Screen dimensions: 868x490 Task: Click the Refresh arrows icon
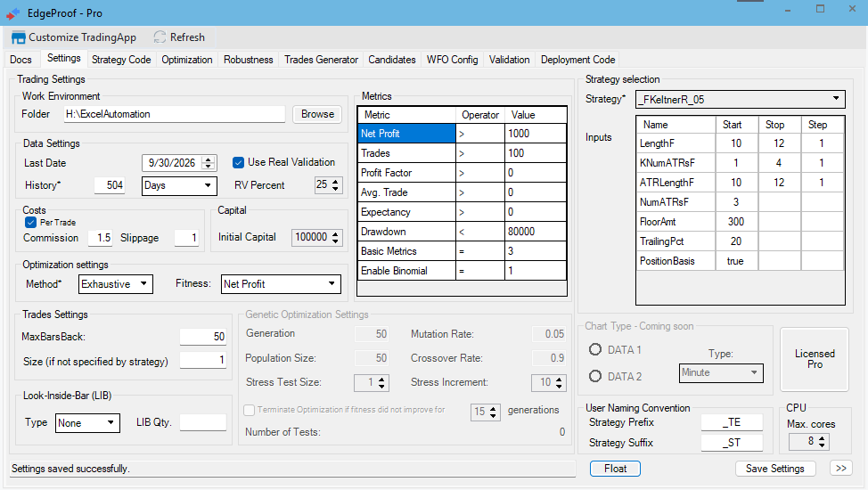point(160,37)
